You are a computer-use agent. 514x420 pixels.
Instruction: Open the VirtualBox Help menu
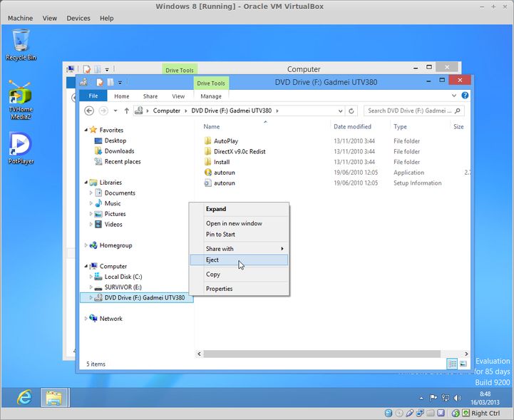(x=106, y=19)
